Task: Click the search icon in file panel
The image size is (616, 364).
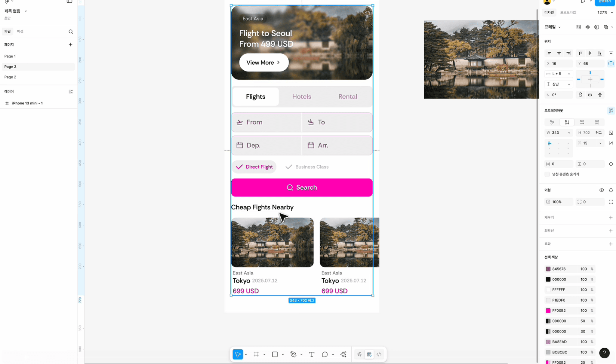Action: tap(71, 32)
